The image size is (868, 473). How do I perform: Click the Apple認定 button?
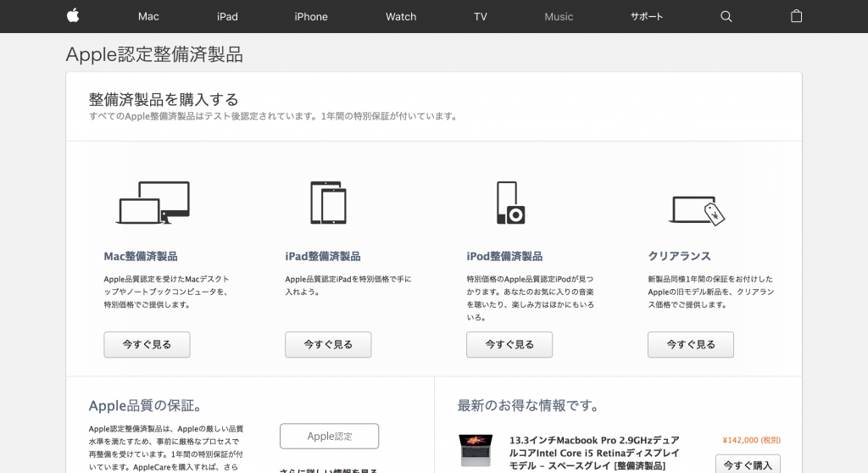coord(330,436)
